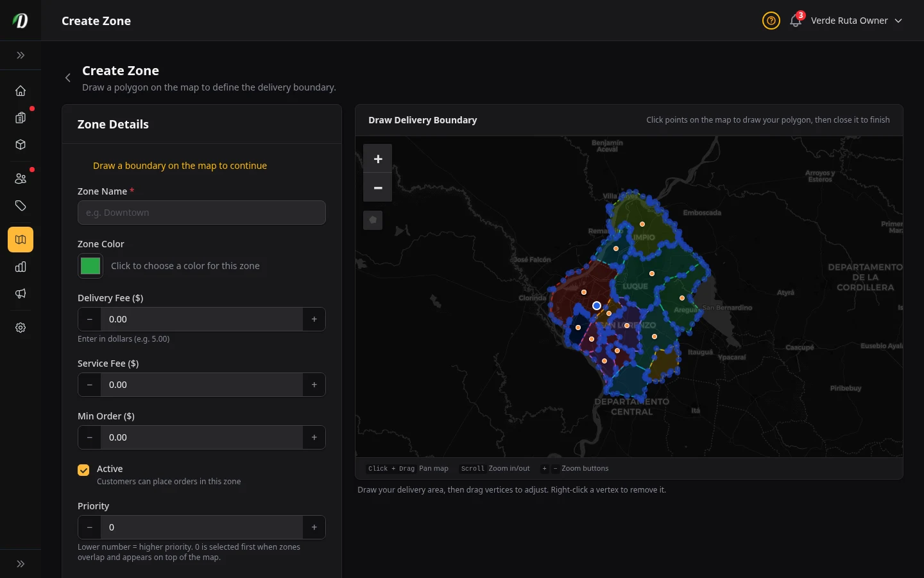Open the Analytics bar chart section
This screenshot has width=924, height=578.
(x=21, y=267)
